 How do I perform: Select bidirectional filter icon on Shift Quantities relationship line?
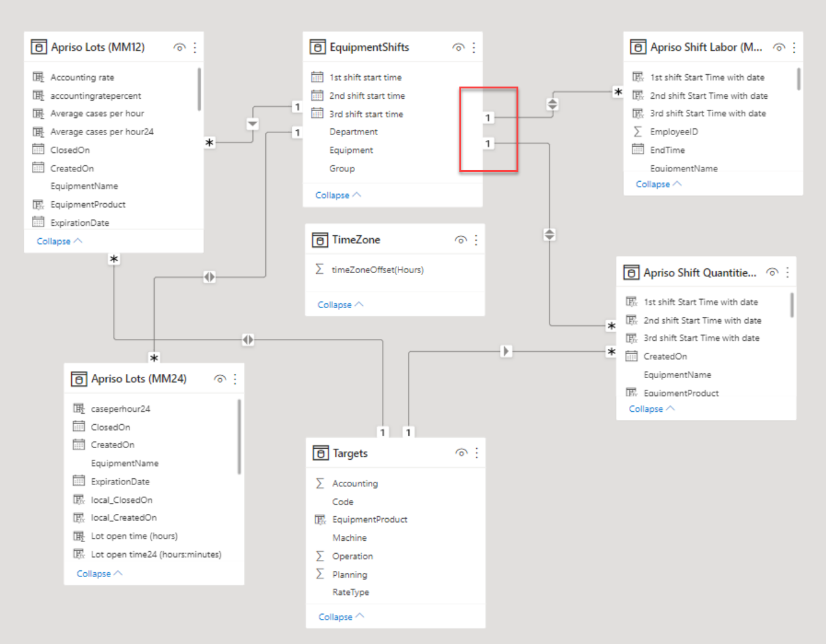pos(550,235)
